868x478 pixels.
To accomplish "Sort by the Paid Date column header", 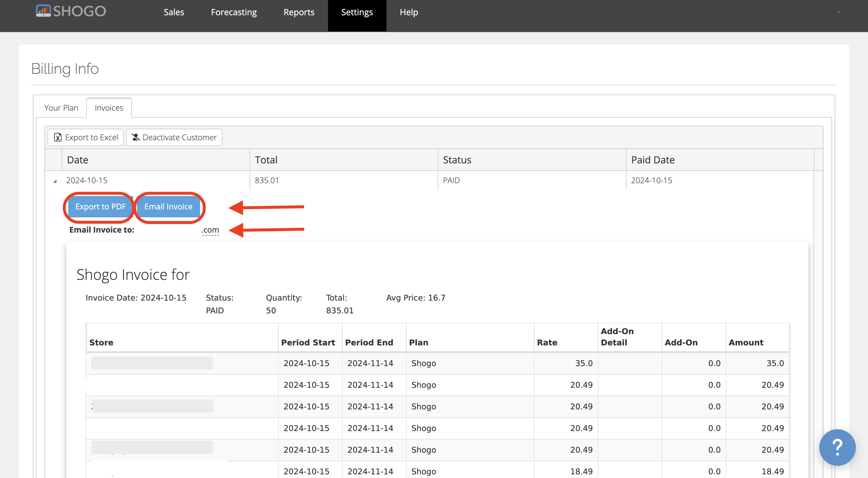I will (x=720, y=160).
